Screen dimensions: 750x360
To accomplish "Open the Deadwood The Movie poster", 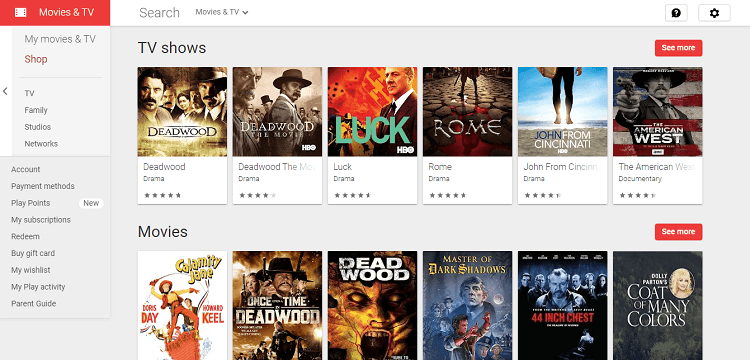I will 277,111.
